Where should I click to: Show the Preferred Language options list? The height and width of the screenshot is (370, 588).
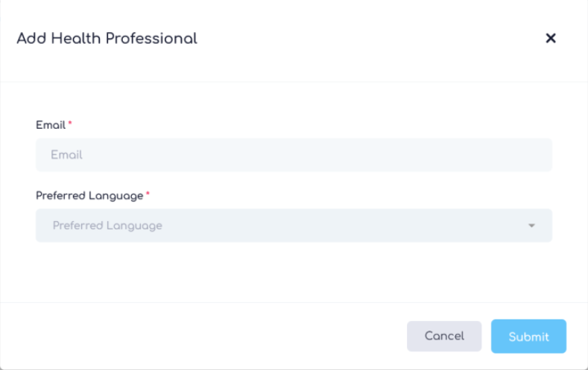294,226
